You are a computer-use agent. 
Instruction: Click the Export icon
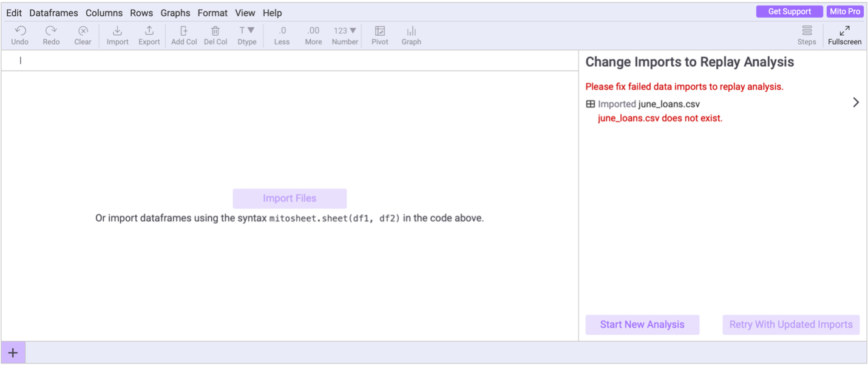pos(149,32)
